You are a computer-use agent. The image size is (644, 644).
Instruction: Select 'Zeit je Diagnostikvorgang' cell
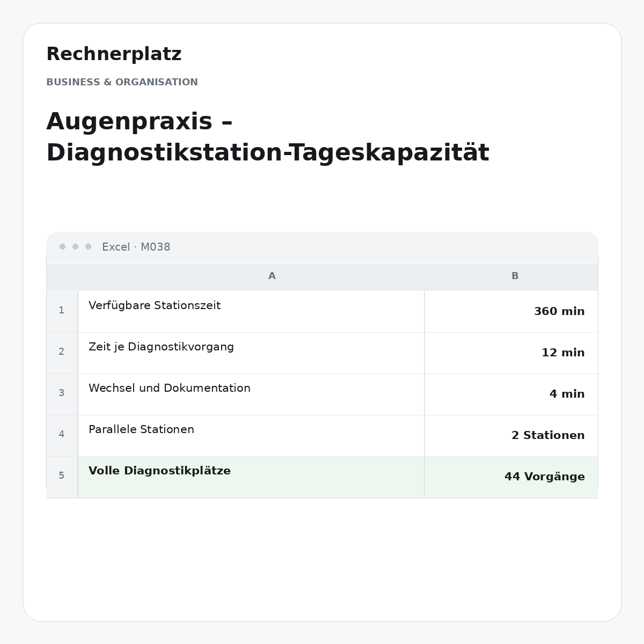[251, 353]
